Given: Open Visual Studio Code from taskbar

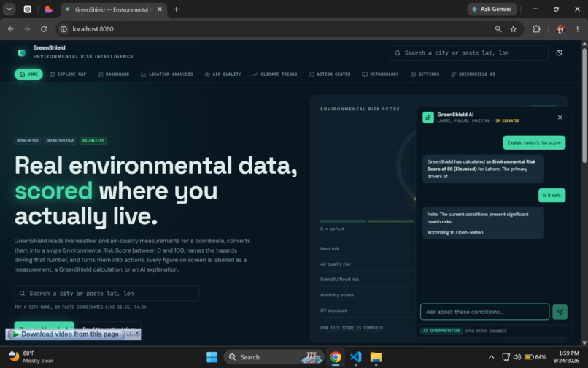Looking at the screenshot, I should tap(356, 357).
